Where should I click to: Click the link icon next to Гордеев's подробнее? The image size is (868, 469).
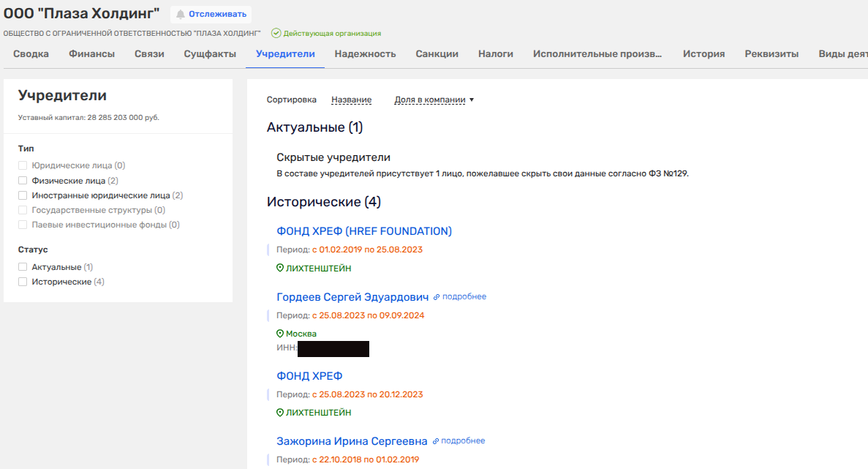coord(437,297)
